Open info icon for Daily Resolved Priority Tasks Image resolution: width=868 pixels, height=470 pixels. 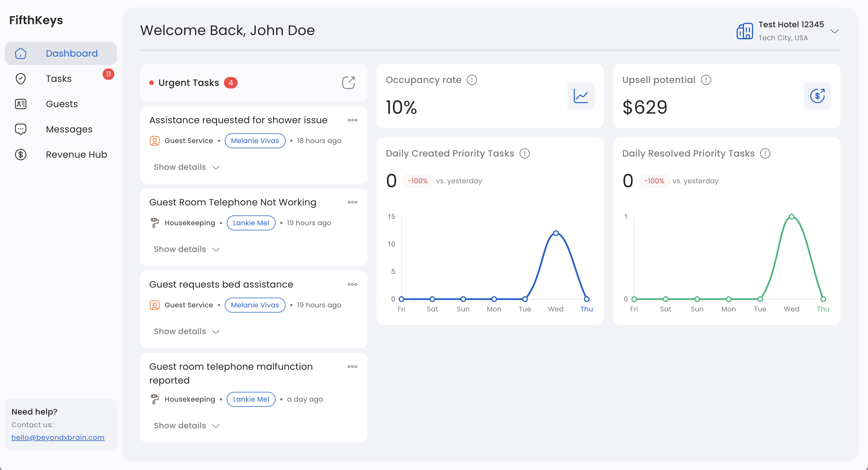765,153
